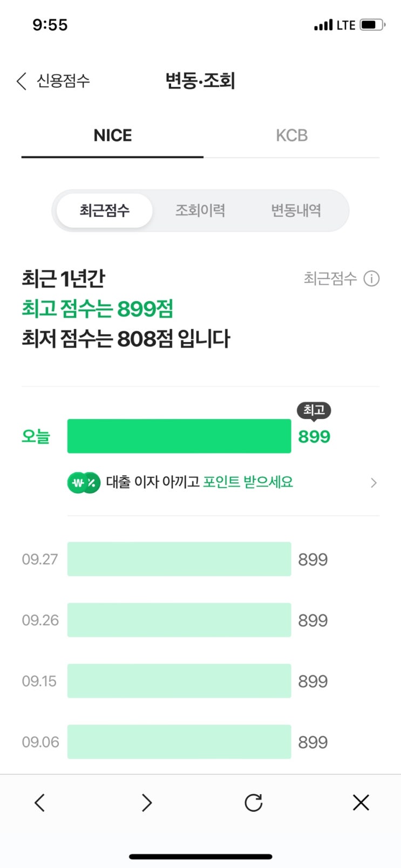Select the NICE tab
Screen dimensions: 401x868
pyautogui.click(x=112, y=135)
